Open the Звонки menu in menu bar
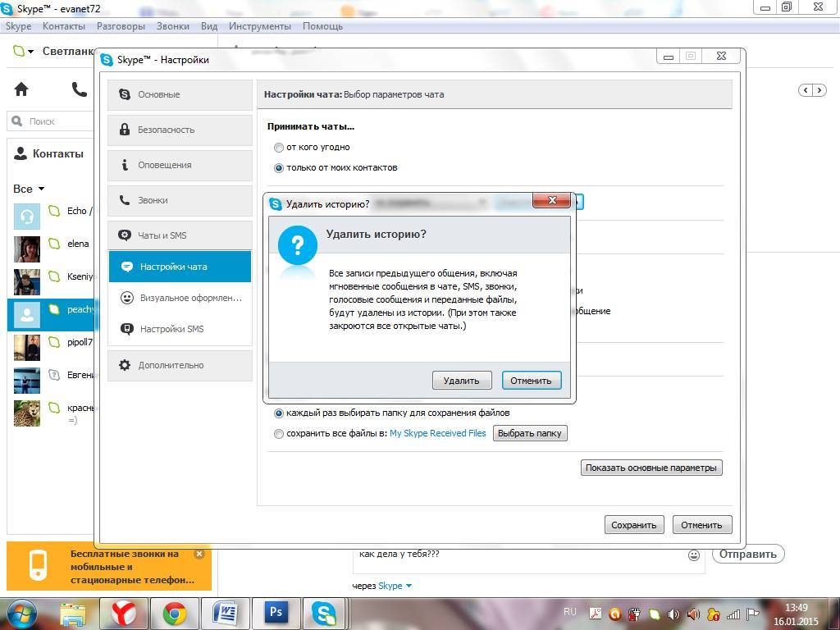Screen dimensions: 840x630 coord(173,26)
